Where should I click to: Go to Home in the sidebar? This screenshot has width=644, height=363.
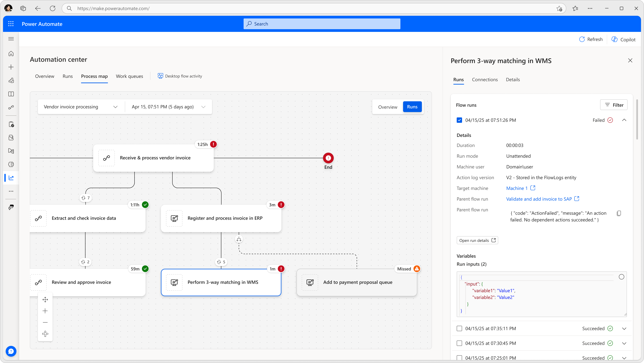pos(11,54)
